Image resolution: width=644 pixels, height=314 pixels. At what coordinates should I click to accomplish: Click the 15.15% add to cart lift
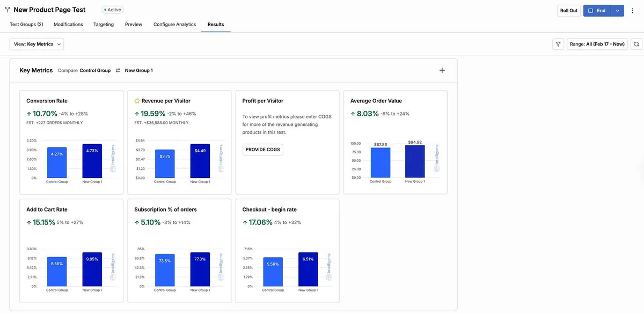pos(44,222)
